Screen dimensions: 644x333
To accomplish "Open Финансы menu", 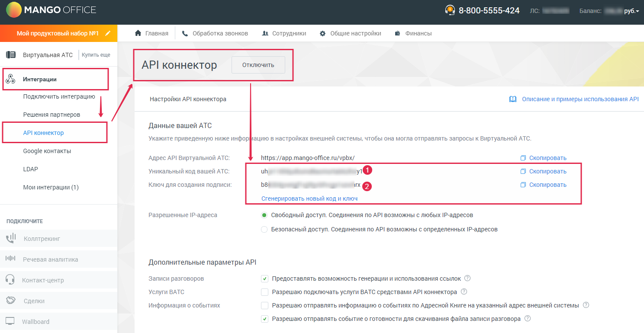I will (413, 33).
